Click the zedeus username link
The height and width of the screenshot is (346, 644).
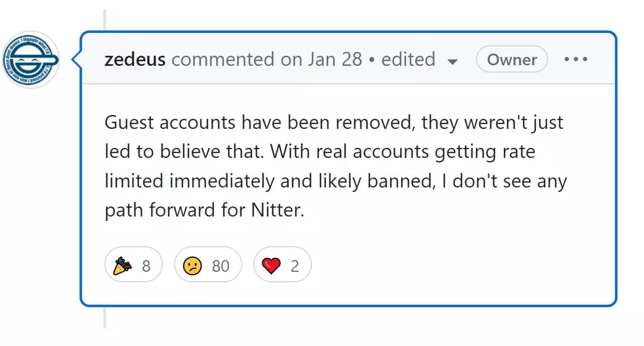134,59
